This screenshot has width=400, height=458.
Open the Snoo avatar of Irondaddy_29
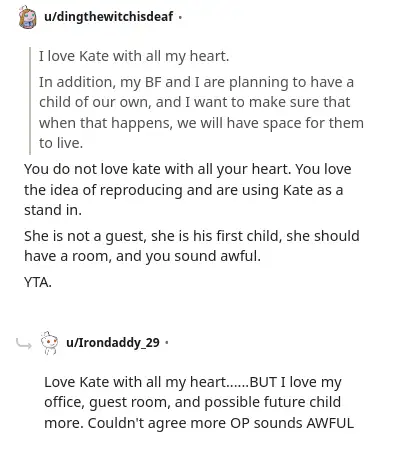pyautogui.click(x=49, y=342)
